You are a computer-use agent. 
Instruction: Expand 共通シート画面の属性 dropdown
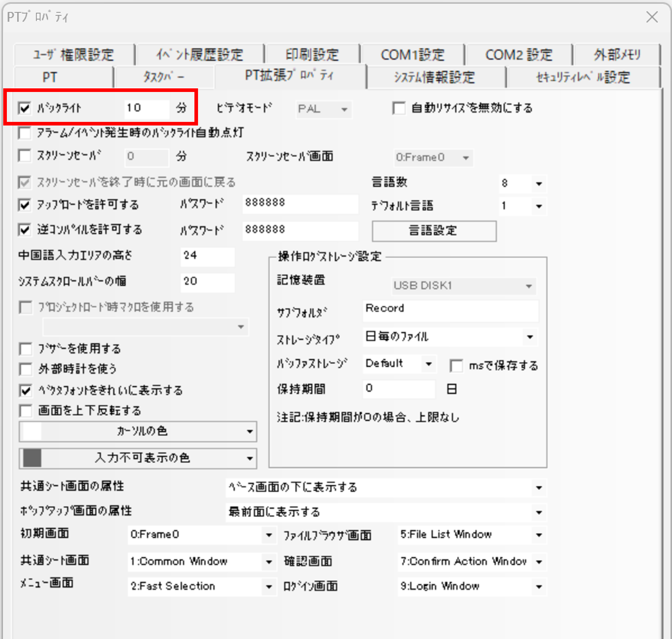pos(386,488)
